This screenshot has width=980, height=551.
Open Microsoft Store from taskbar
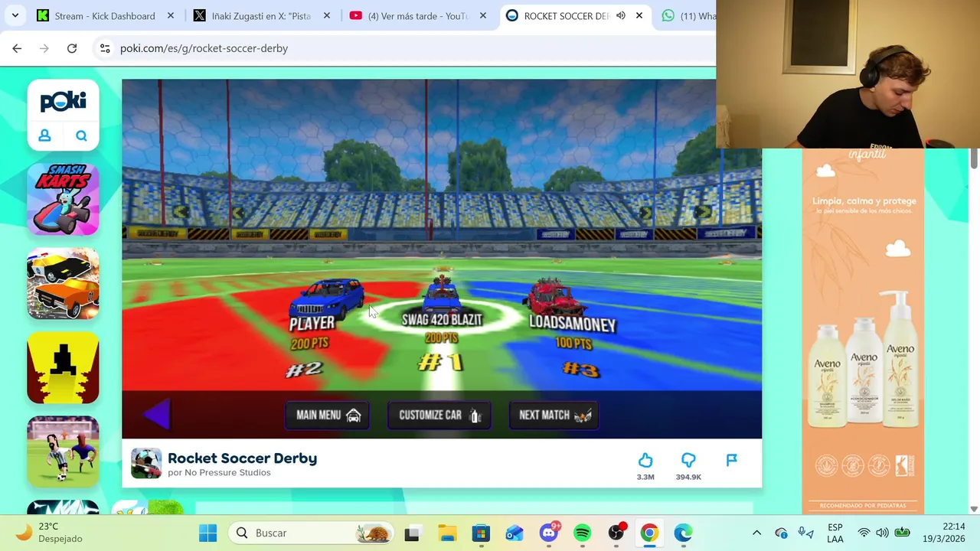[x=481, y=533]
